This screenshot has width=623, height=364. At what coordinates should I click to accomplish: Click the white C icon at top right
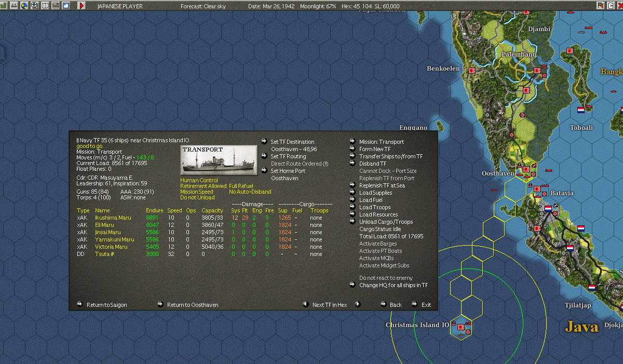pos(611,5)
